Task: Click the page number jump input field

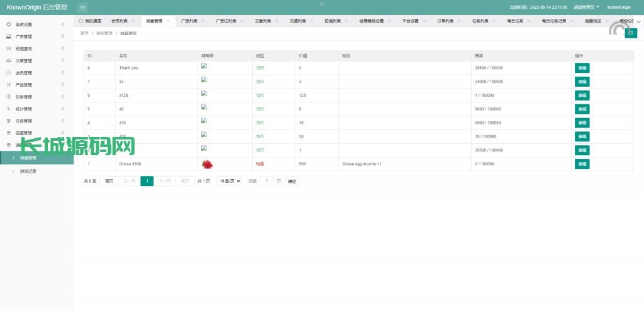Action: click(x=267, y=181)
